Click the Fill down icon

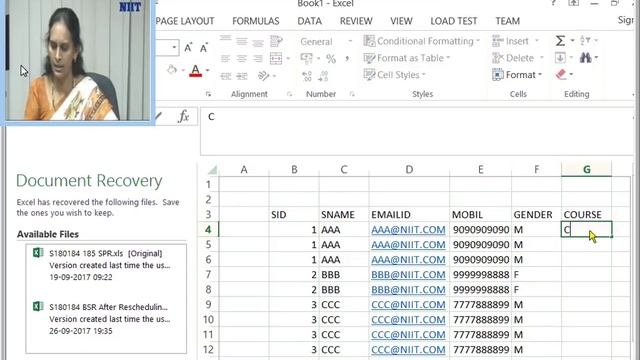(x=560, y=58)
